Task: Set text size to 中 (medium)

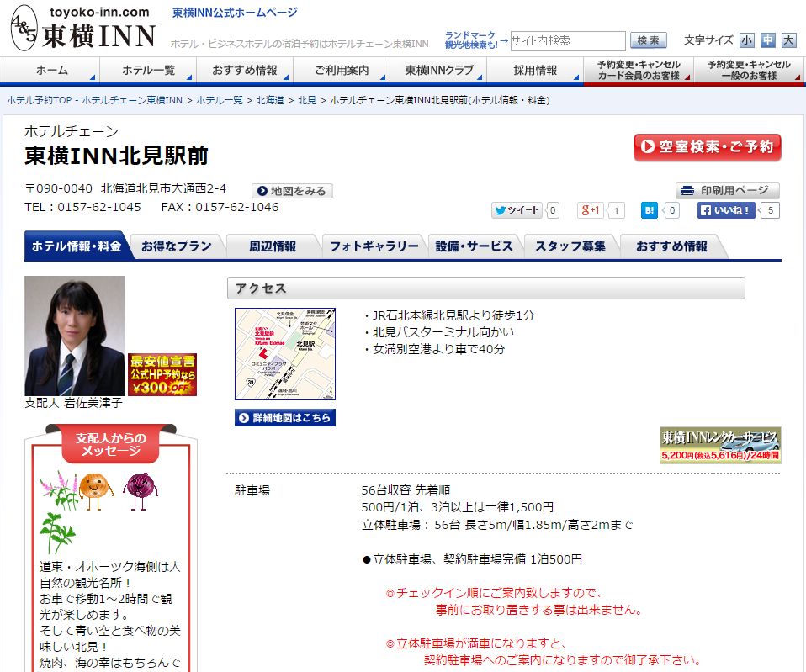Action: [768, 40]
